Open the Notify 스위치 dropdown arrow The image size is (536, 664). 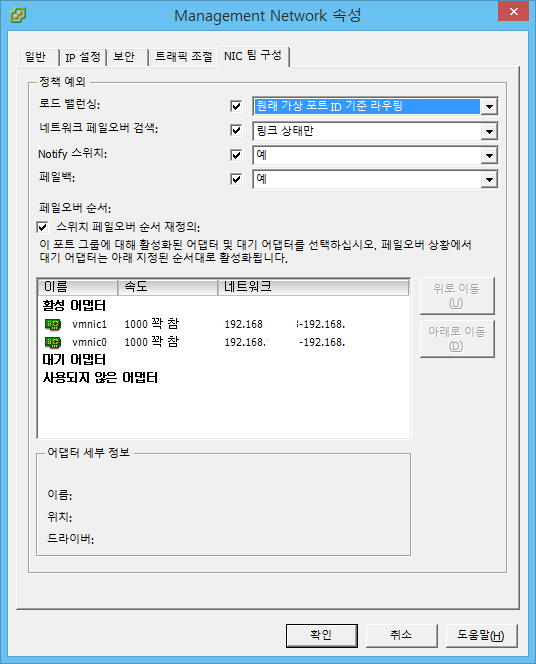tap(489, 155)
